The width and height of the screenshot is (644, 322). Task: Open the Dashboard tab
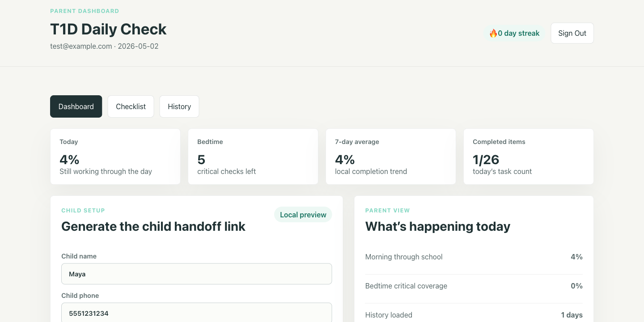(x=76, y=106)
